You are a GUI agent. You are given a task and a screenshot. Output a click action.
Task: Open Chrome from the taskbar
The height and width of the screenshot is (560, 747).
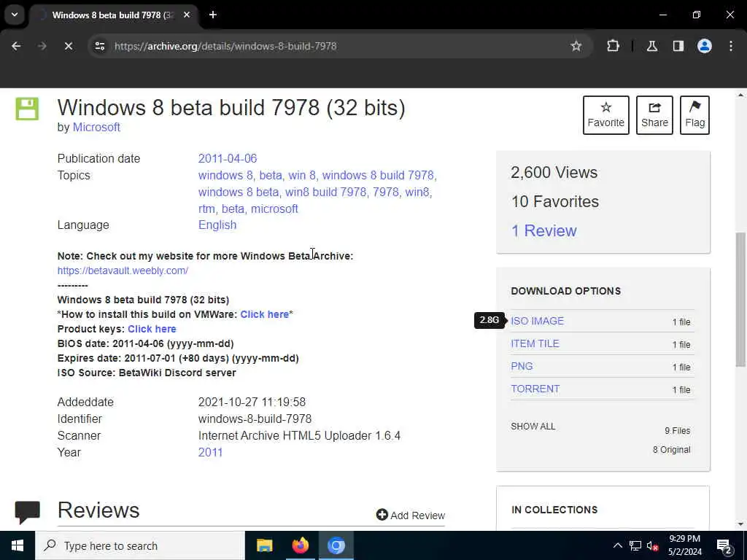click(336, 545)
